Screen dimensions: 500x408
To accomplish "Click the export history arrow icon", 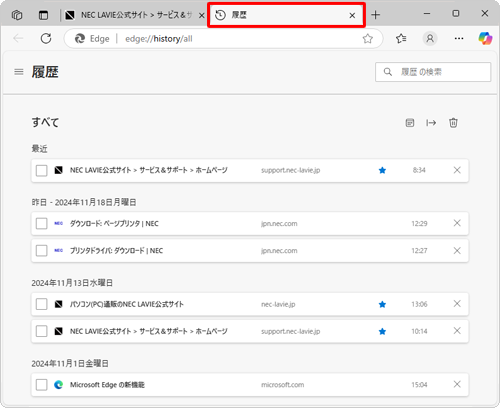I will tap(431, 123).
